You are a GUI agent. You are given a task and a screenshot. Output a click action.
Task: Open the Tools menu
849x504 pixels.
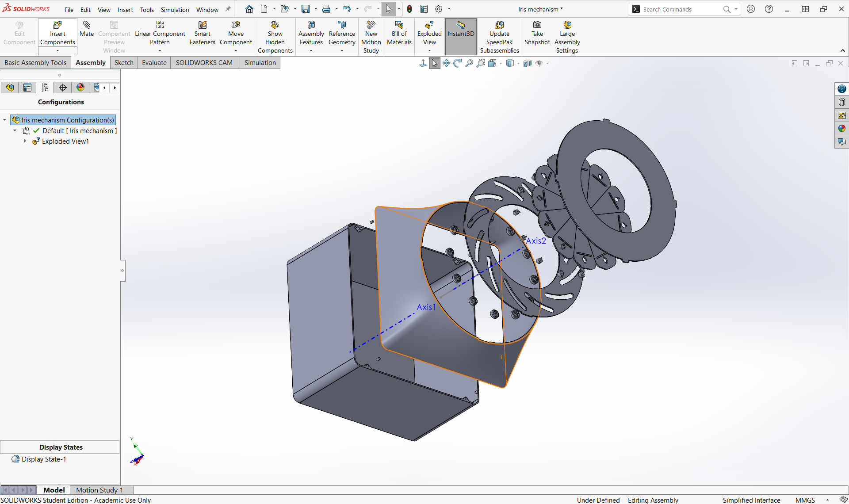click(147, 9)
